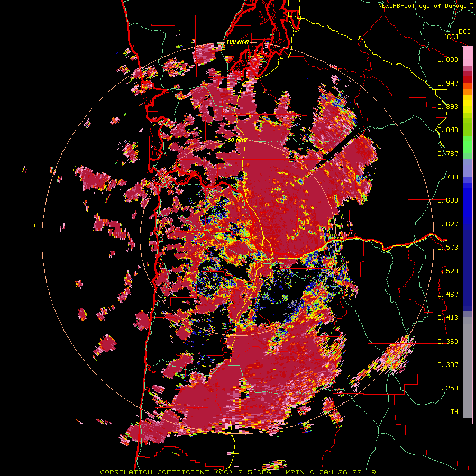The image size is (476, 476).
Task: Pick the gray swatch on the color bar
Action: (467, 368)
